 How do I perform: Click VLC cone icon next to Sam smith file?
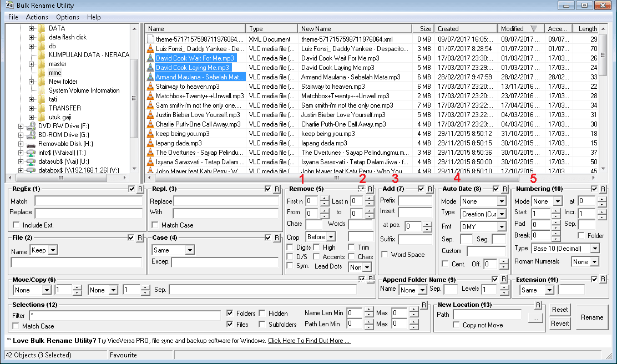pos(150,105)
